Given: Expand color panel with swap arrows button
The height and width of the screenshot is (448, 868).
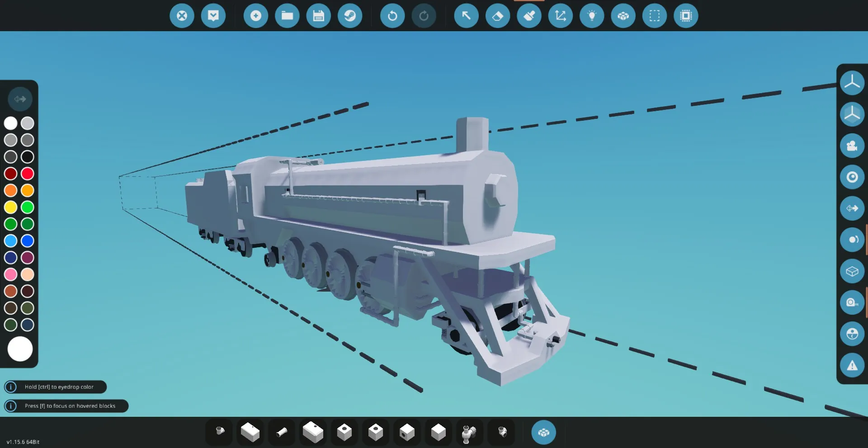Looking at the screenshot, I should [20, 99].
